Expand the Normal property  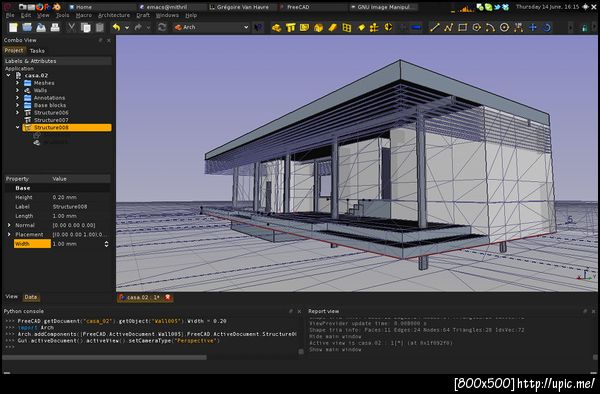coord(9,225)
